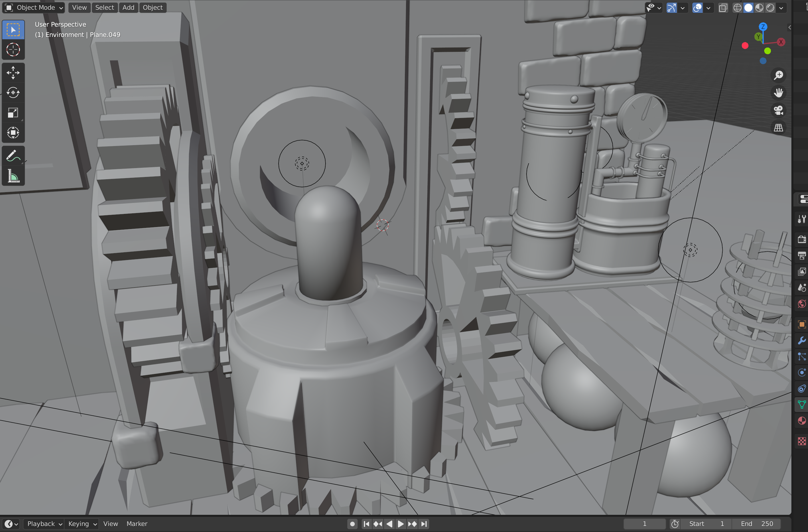
Task: Click the current frame field
Action: click(644, 524)
